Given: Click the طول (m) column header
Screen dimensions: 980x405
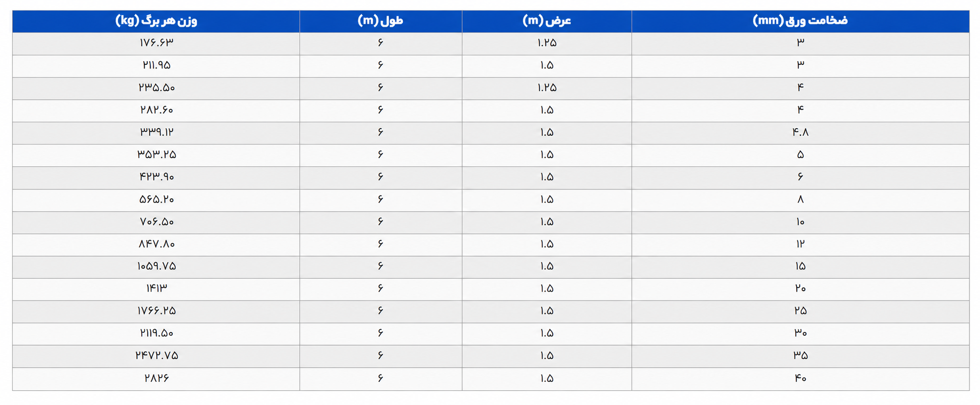Looking at the screenshot, I should pos(381,21).
